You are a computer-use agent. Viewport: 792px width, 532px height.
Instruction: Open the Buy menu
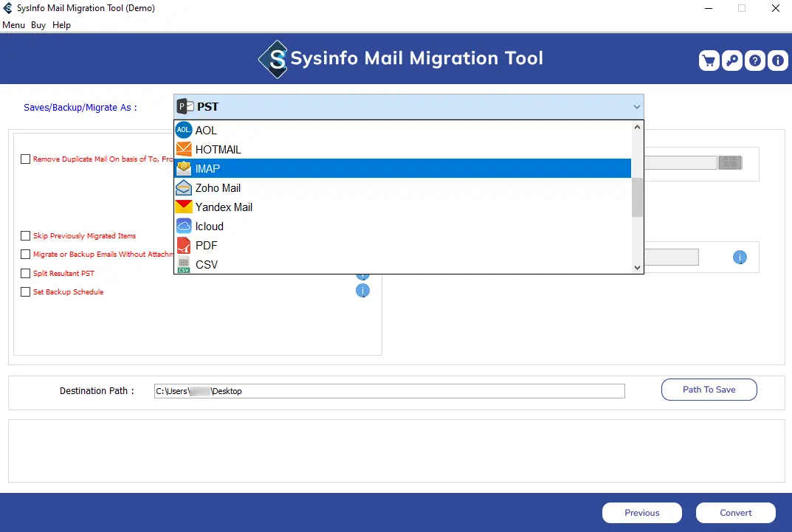[x=38, y=25]
